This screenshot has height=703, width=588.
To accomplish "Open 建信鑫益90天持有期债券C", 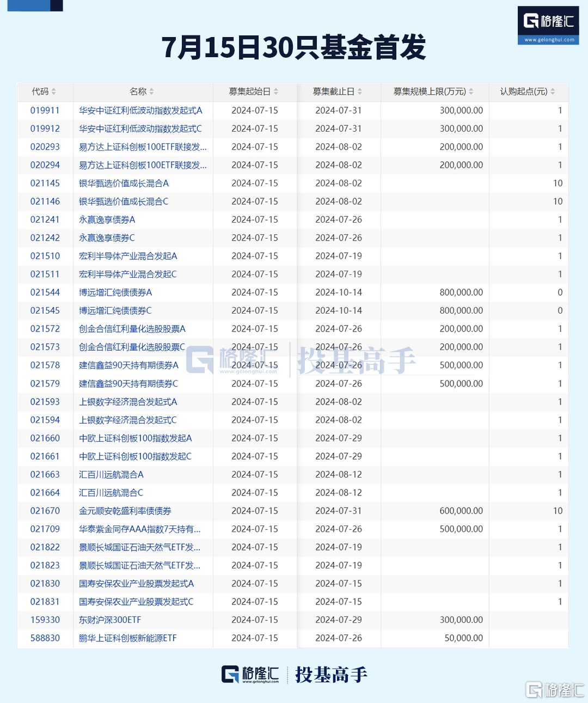I will coord(128,384).
